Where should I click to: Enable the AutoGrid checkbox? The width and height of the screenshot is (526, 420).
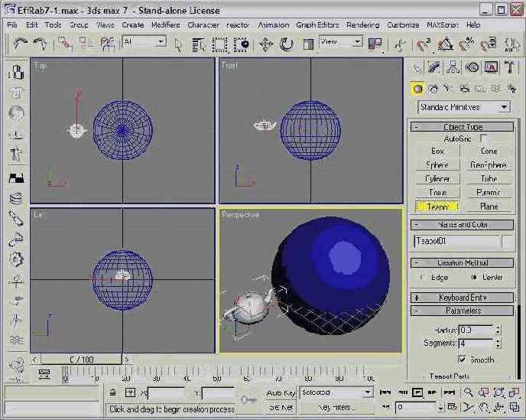point(483,138)
